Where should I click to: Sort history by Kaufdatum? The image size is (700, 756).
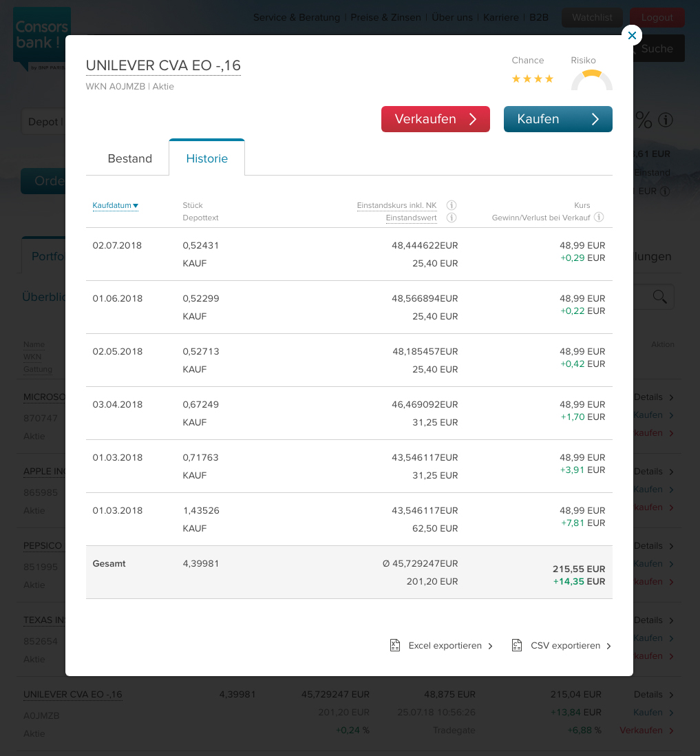[x=115, y=205]
